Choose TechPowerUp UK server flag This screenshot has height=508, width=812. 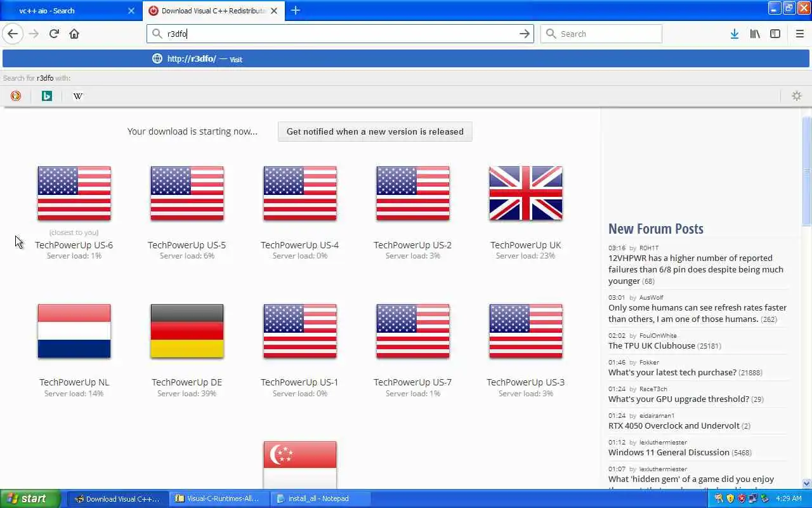(x=526, y=194)
